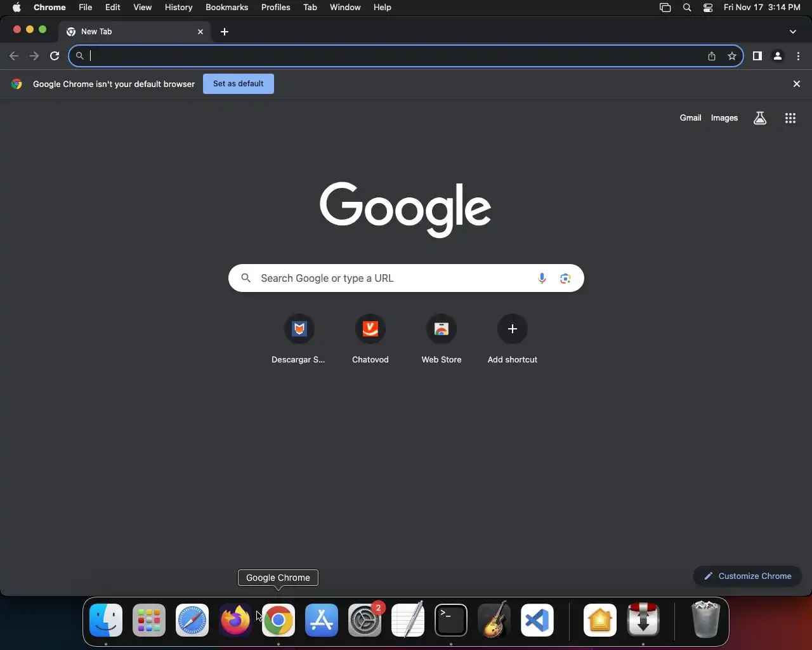Screen dimensions: 812x650
Task: Open the downloader app in the Dock
Action: click(643, 620)
